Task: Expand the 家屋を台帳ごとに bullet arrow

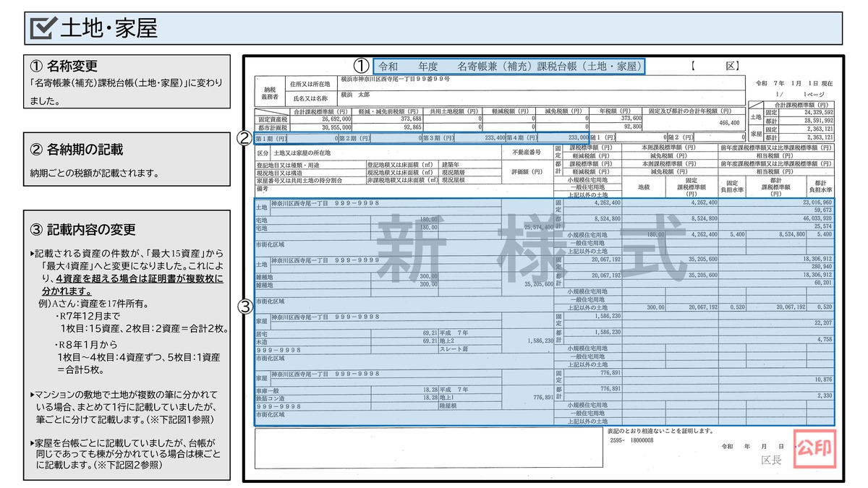Action: coord(33,442)
